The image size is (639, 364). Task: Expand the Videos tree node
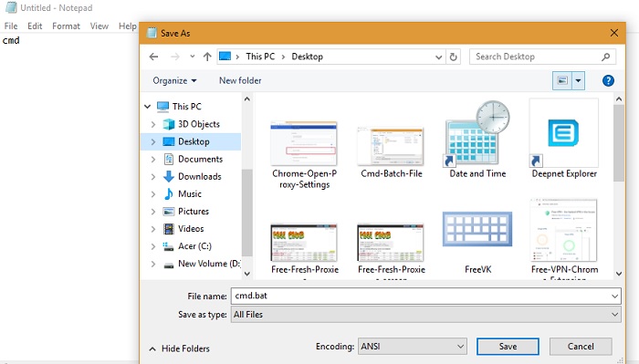153,229
